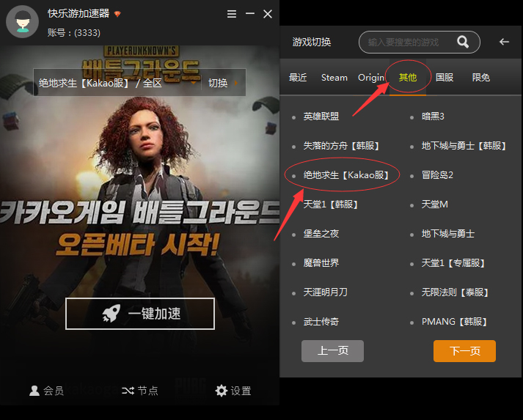Click the 下一页 next page button
Viewport: 523px width, 420px height.
464,351
